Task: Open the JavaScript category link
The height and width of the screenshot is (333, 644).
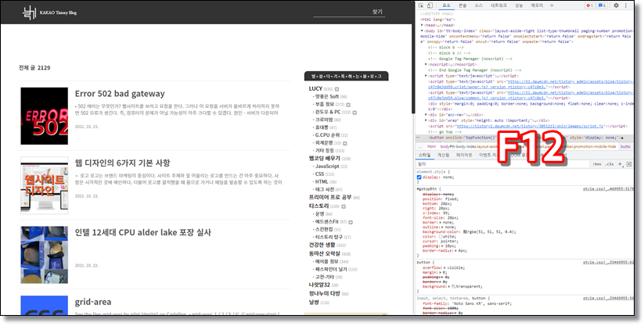Action: 327,166
